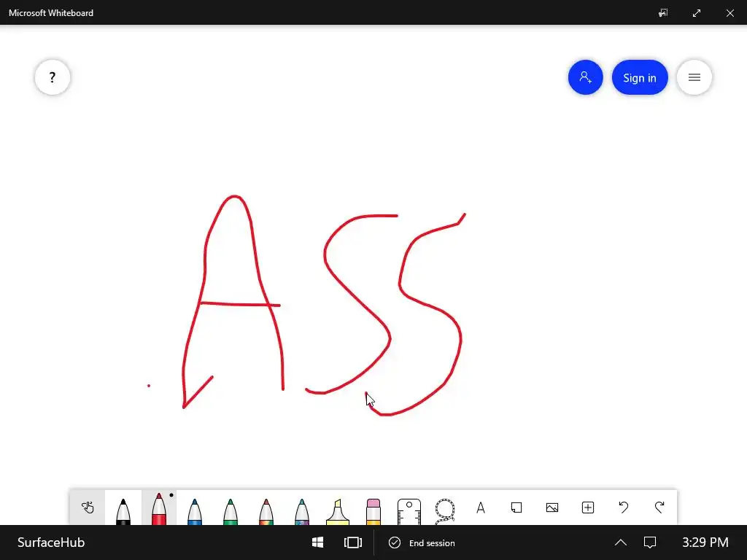
Task: Select the finger/touch inking mode tool
Action: pyautogui.click(x=88, y=507)
